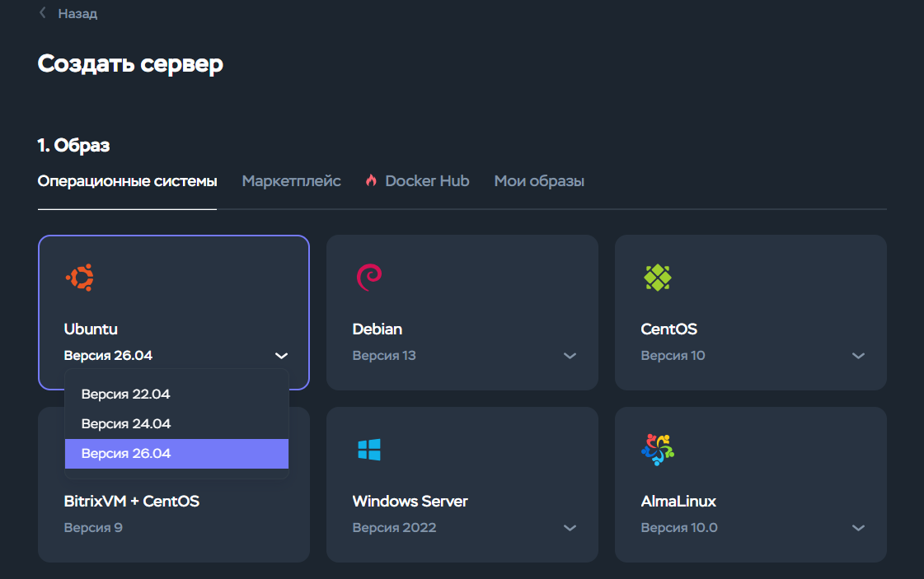The width and height of the screenshot is (924, 579).
Task: Expand the Windows Server version dropdown
Action: coord(570,528)
